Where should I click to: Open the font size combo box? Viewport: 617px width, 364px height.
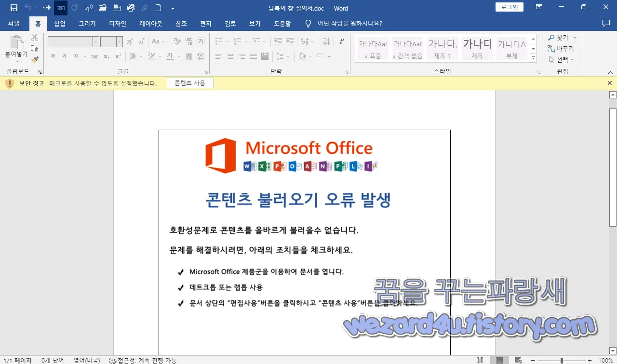(111, 42)
